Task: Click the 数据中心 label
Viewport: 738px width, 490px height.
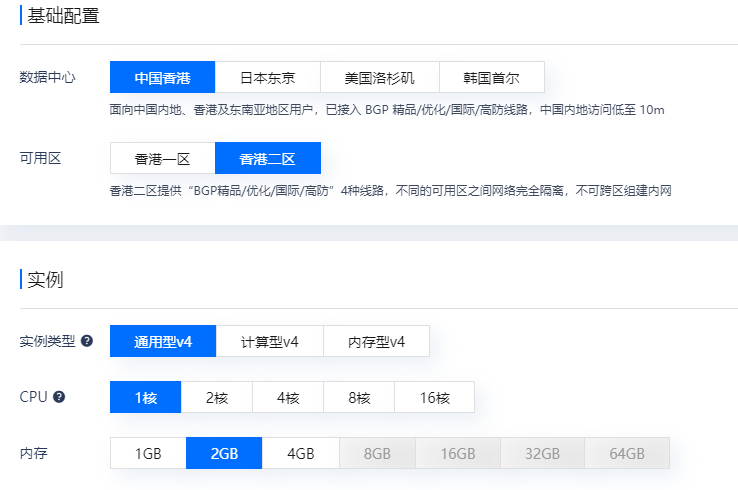Action: tap(48, 77)
